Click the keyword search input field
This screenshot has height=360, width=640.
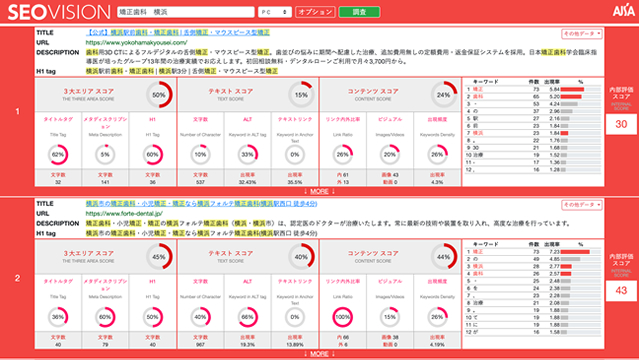point(186,12)
